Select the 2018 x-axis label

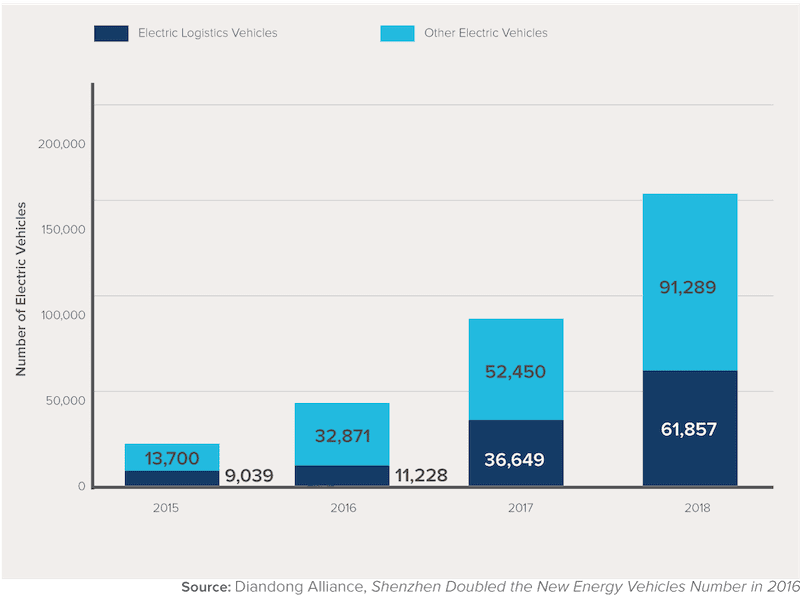692,508
